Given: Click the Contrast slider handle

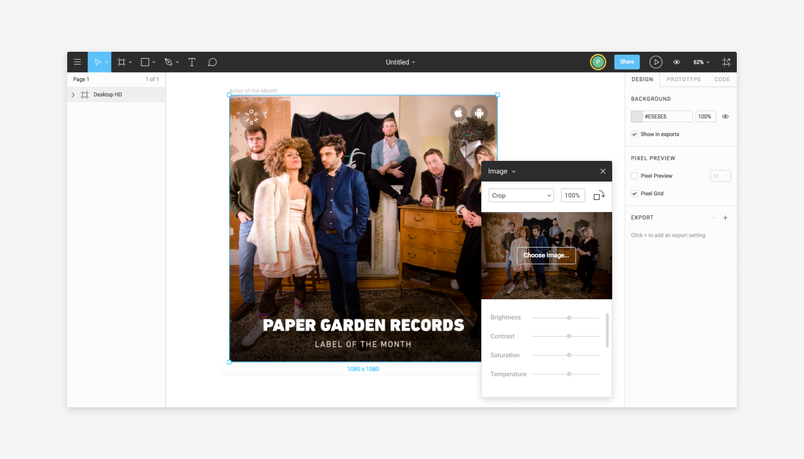Looking at the screenshot, I should 569,336.
